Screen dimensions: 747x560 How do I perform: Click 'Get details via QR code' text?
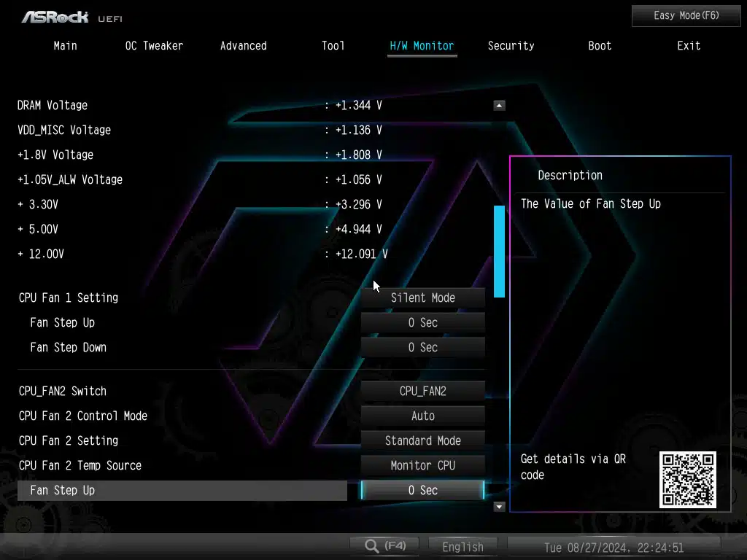pyautogui.click(x=573, y=467)
